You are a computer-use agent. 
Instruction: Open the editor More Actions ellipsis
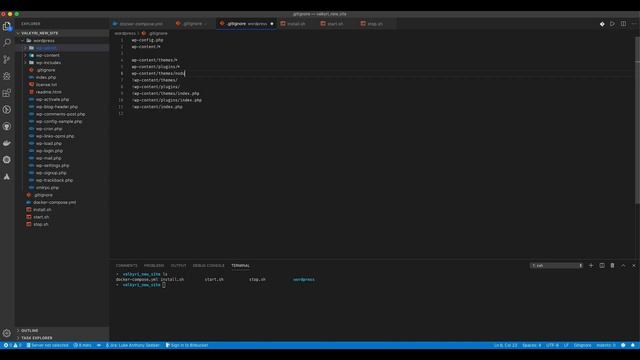pos(634,24)
